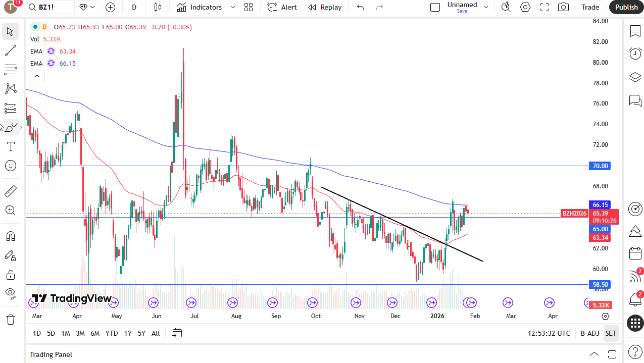Open the object tree layers icon
The width and height of the screenshot is (644, 363).
point(635,77)
